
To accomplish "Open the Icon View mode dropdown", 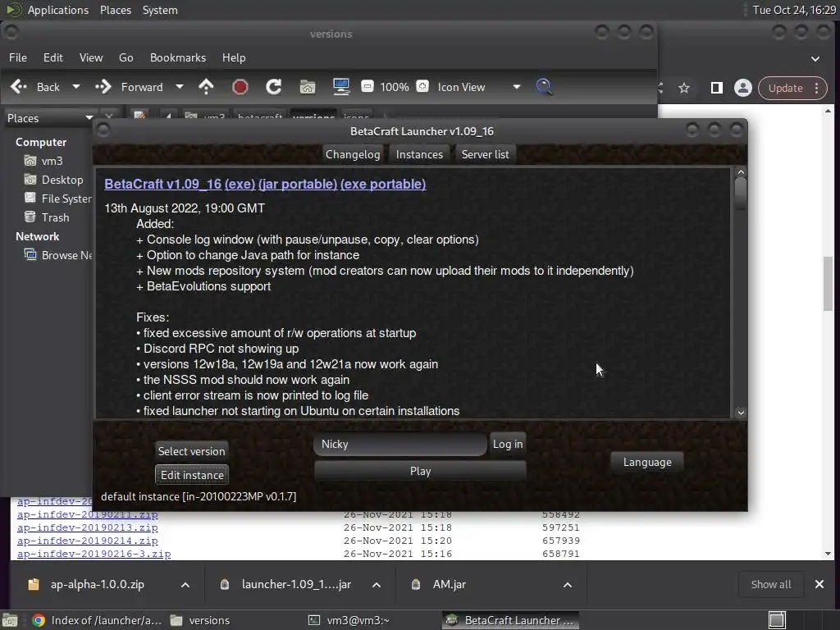I will (479, 87).
